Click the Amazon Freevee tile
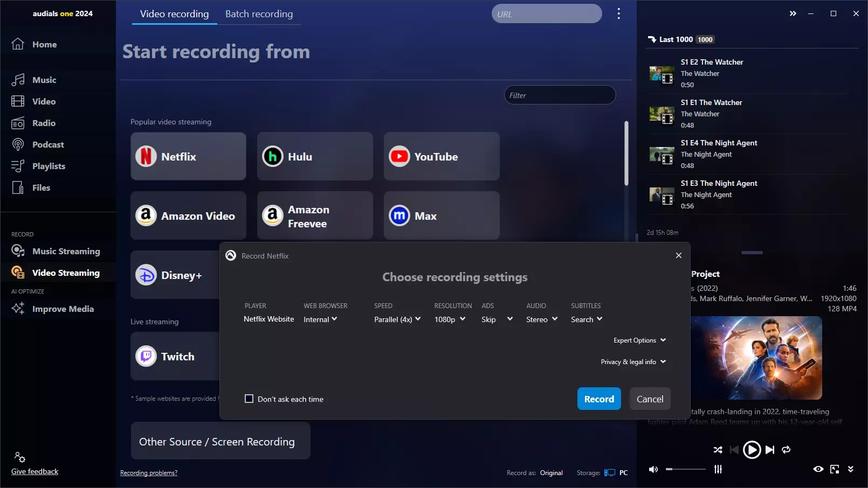Viewport: 868px width, 488px height. click(315, 215)
